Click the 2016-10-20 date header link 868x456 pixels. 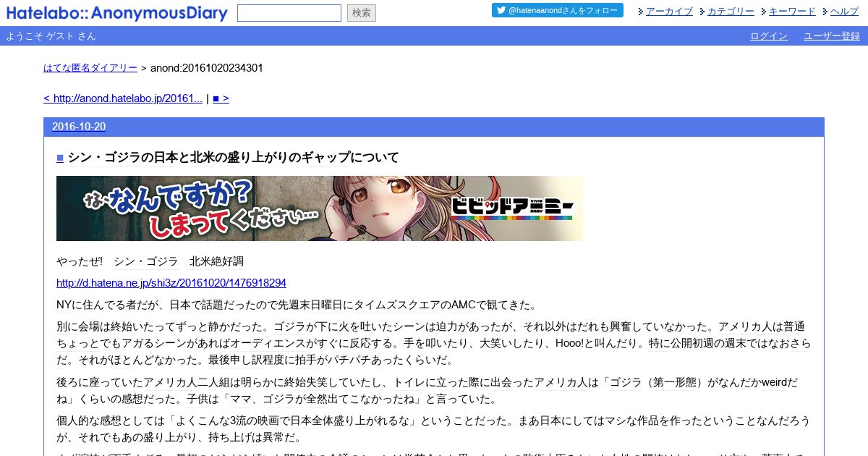click(x=79, y=127)
